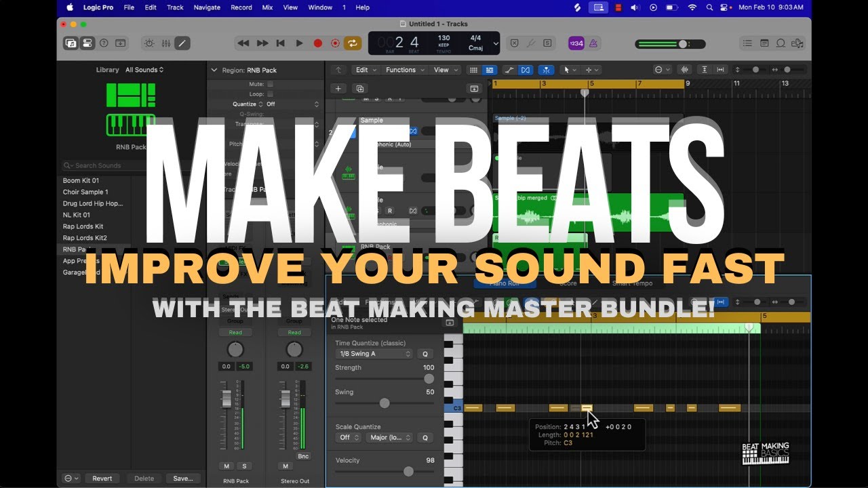Open Quick Help question mark button
This screenshot has width=868, height=488.
[104, 43]
